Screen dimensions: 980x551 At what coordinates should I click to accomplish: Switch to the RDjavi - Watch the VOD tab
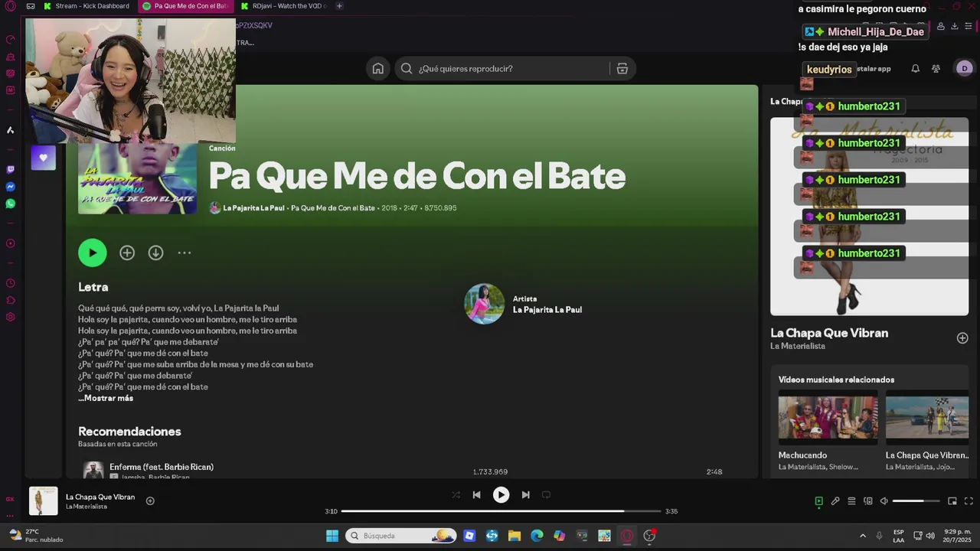click(283, 6)
